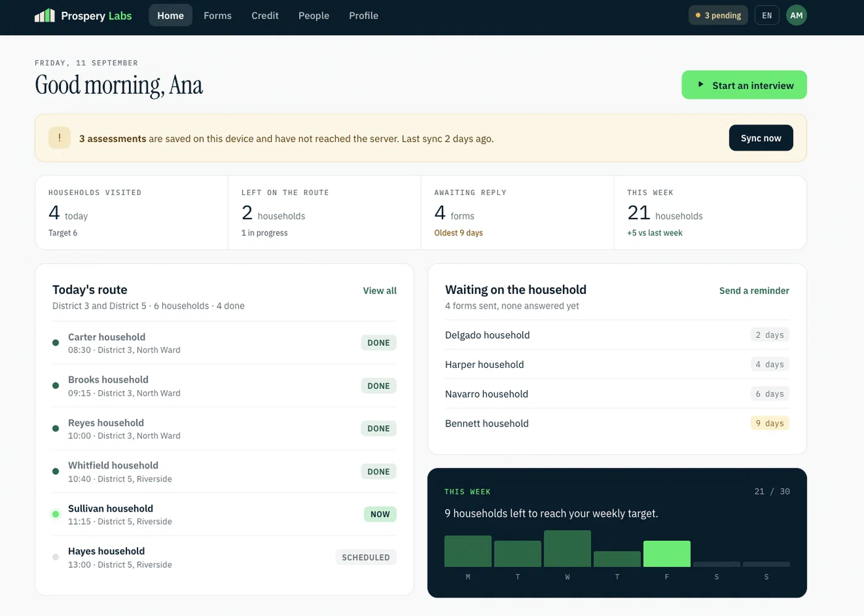The width and height of the screenshot is (864, 616).
Task: Open the Whitfield household route entry
Action: 225,472
